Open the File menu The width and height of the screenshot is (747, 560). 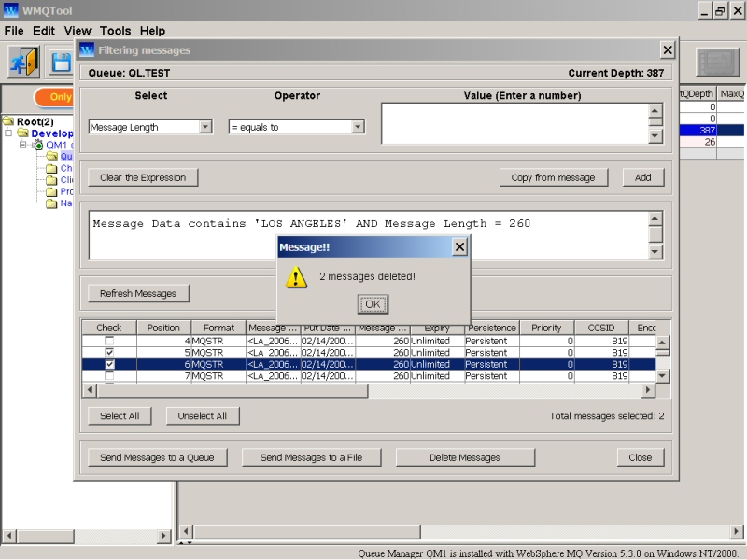click(14, 31)
